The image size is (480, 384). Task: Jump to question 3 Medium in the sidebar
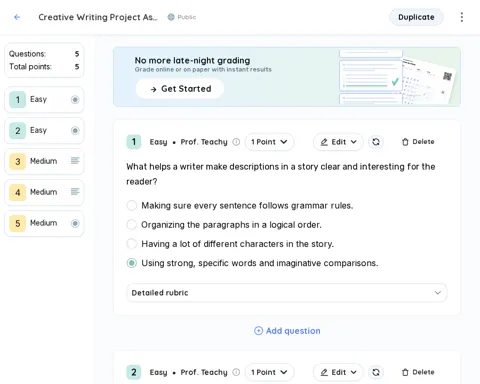click(x=44, y=161)
